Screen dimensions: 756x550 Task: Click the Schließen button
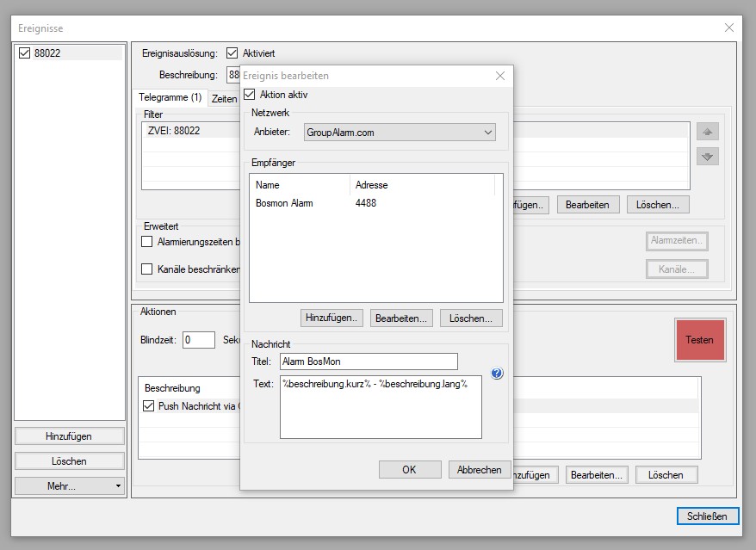pyautogui.click(x=707, y=516)
